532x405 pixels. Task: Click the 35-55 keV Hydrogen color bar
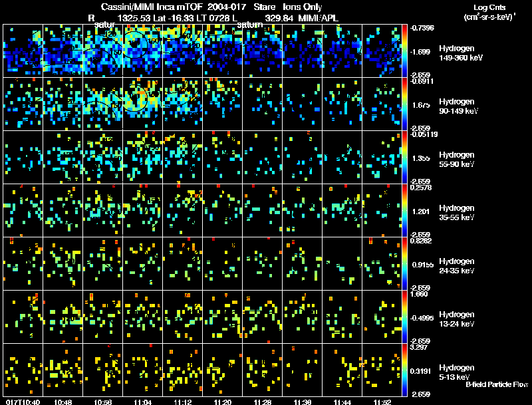[406, 211]
